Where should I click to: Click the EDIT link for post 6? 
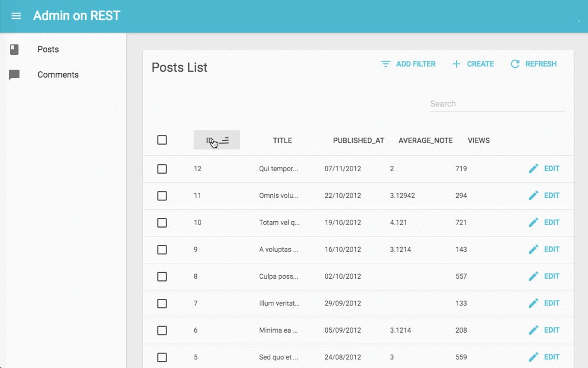click(x=552, y=330)
